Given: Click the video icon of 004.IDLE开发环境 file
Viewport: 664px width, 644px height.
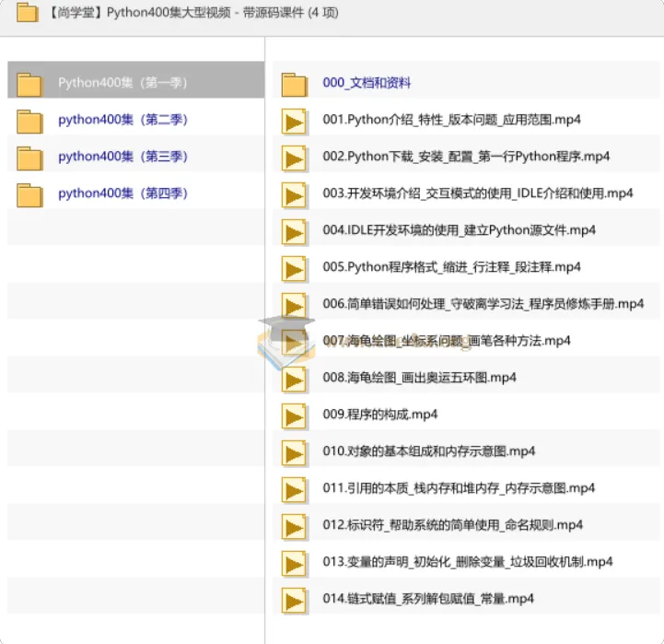Looking at the screenshot, I should coord(295,232).
